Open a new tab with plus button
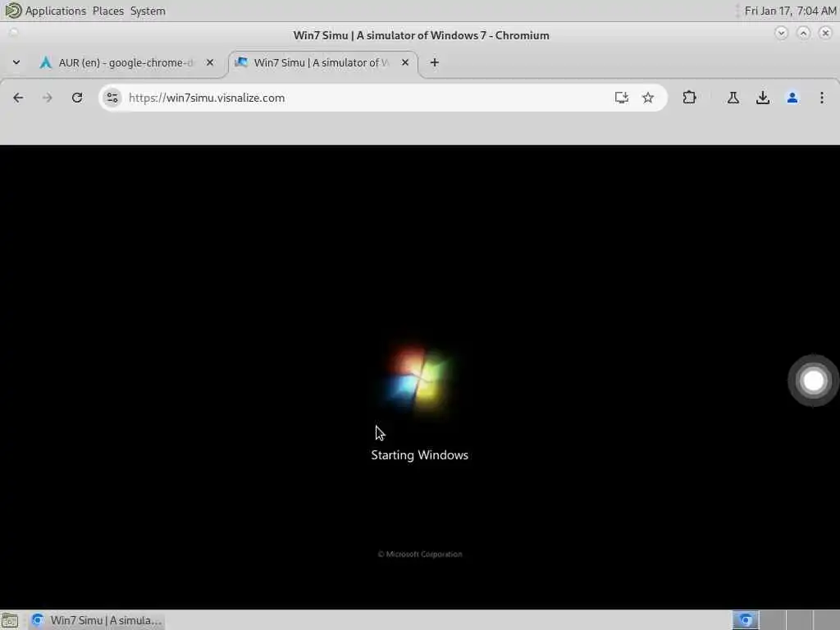This screenshot has height=630, width=840. click(435, 62)
